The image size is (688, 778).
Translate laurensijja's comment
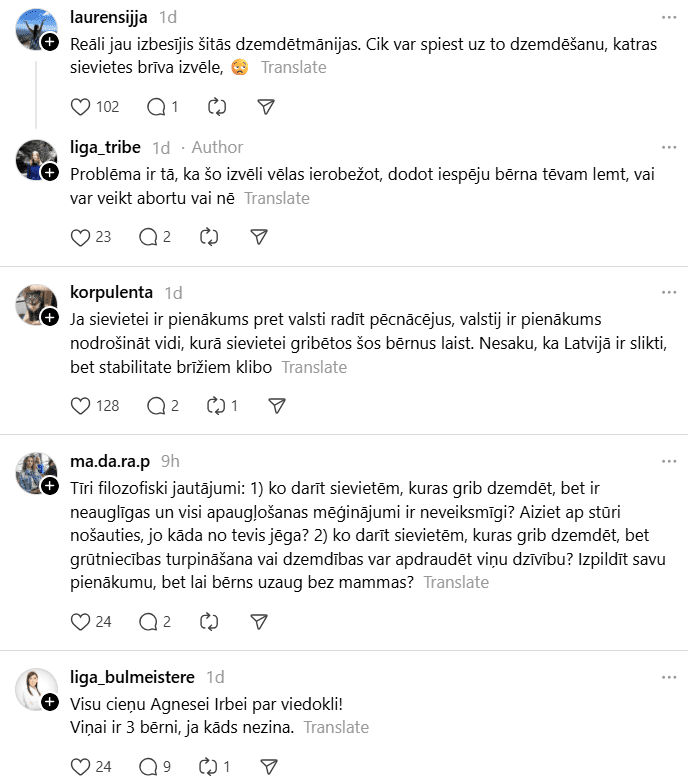pyautogui.click(x=294, y=68)
